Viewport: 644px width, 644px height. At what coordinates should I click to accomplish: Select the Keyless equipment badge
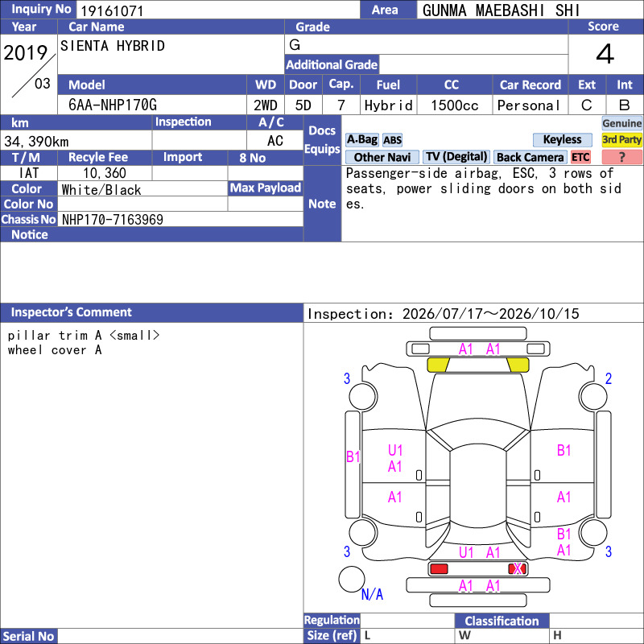pyautogui.click(x=562, y=139)
